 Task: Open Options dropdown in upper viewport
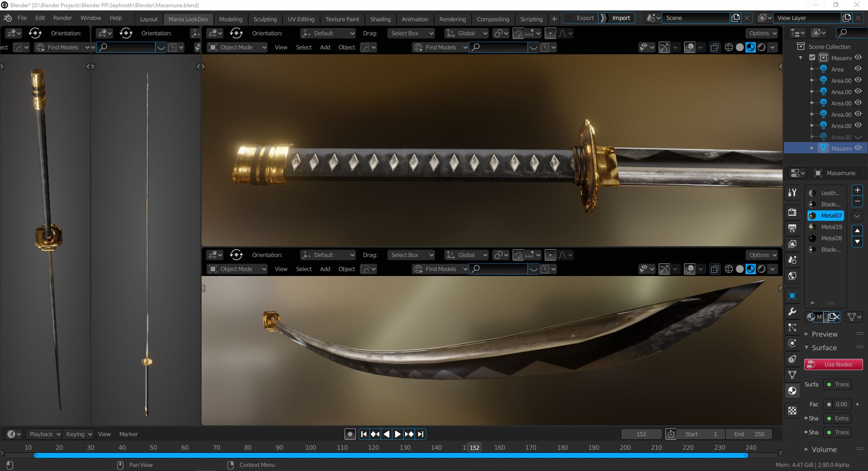click(762, 33)
